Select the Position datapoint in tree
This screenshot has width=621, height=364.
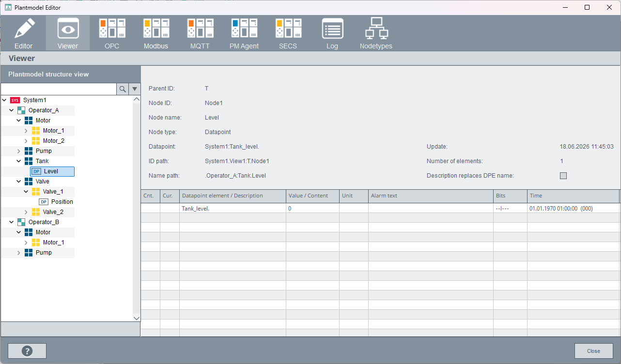(62, 202)
